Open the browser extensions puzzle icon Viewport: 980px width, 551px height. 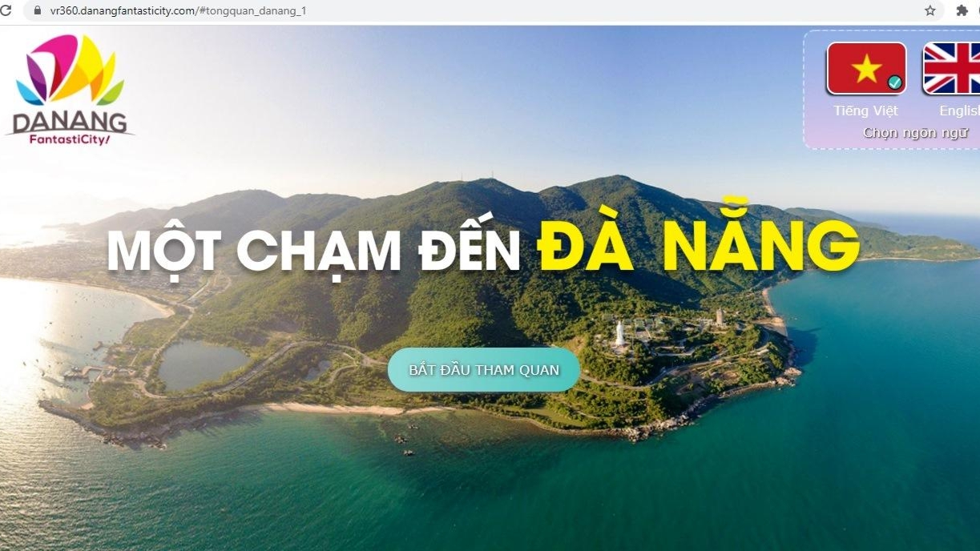coord(962,10)
